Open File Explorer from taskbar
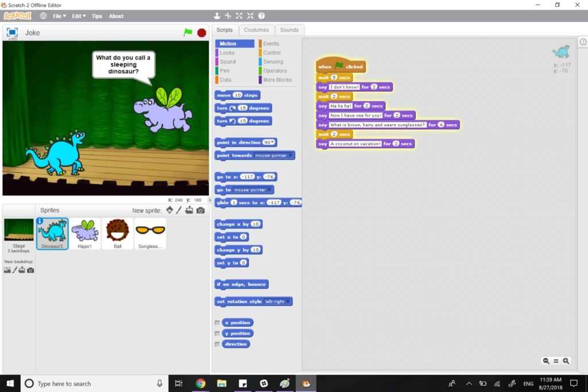588x392 pixels. (222, 383)
